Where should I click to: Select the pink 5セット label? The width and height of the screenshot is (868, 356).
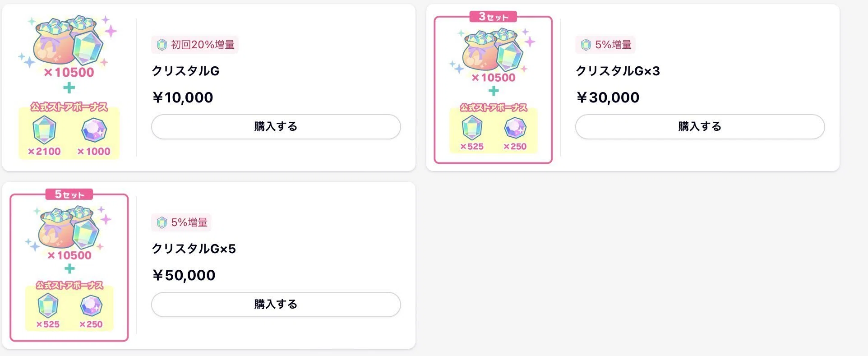pyautogui.click(x=69, y=194)
